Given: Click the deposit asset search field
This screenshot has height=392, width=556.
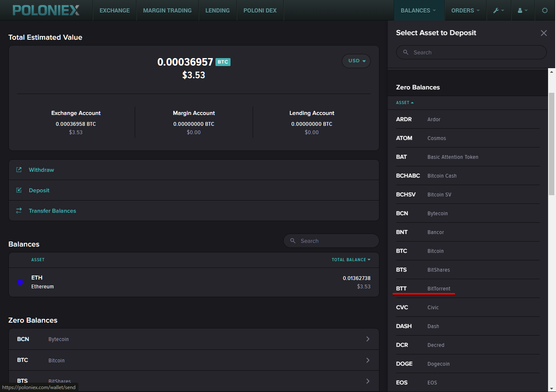Looking at the screenshot, I should (x=471, y=52).
